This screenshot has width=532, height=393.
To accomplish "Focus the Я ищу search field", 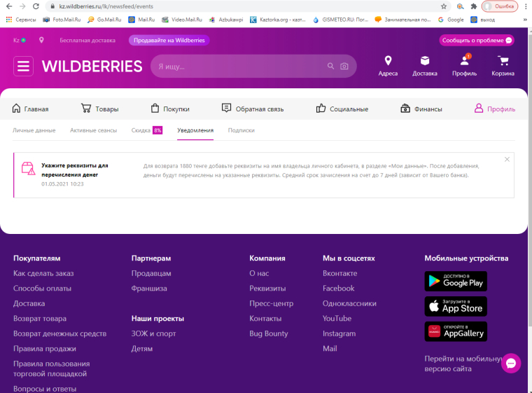I will [238, 67].
